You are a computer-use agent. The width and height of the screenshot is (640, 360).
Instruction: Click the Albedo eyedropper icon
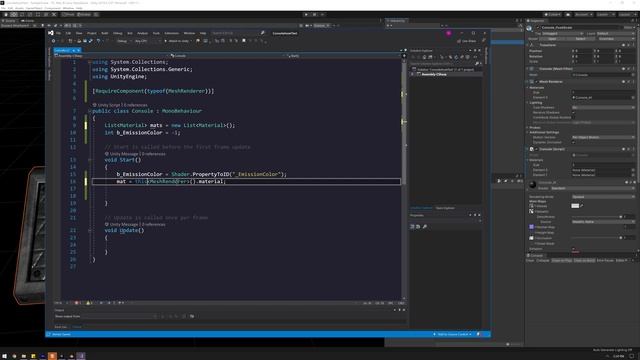(582, 206)
